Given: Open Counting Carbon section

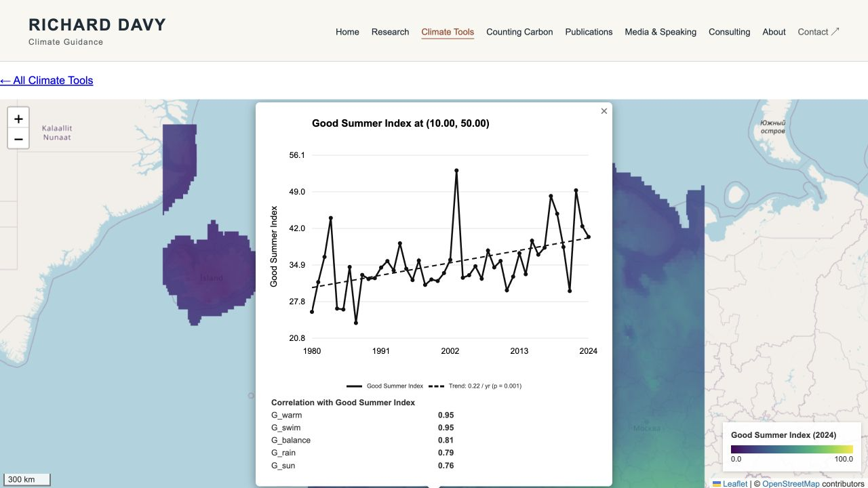Looking at the screenshot, I should pyautogui.click(x=519, y=32).
